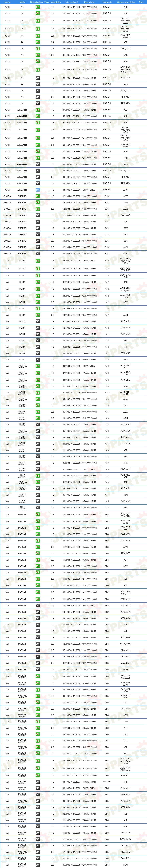The height and width of the screenshot is (868, 147).
Task: Click the Opis column header
Action: point(141,2)
